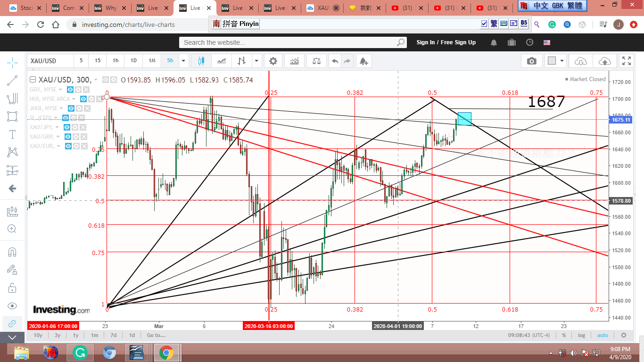Switch to 1h interval

[x=116, y=61]
